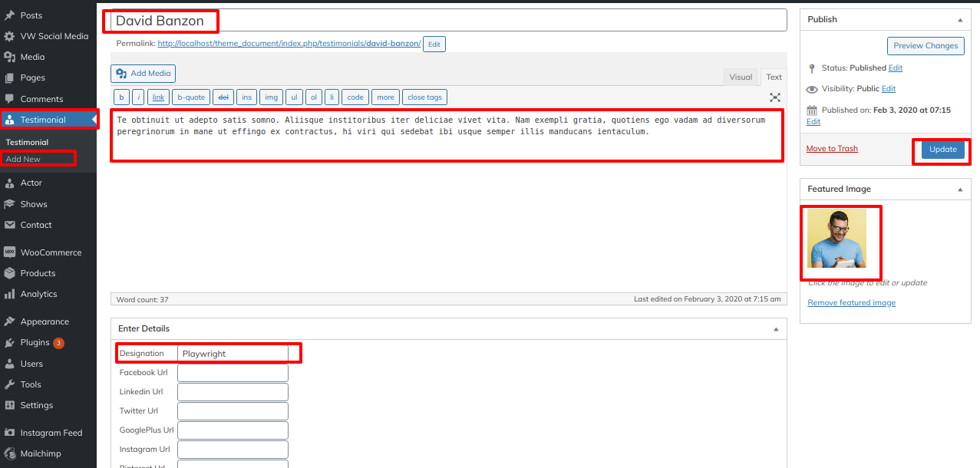Image resolution: width=980 pixels, height=468 pixels.
Task: Click the Update button
Action: tap(942, 150)
